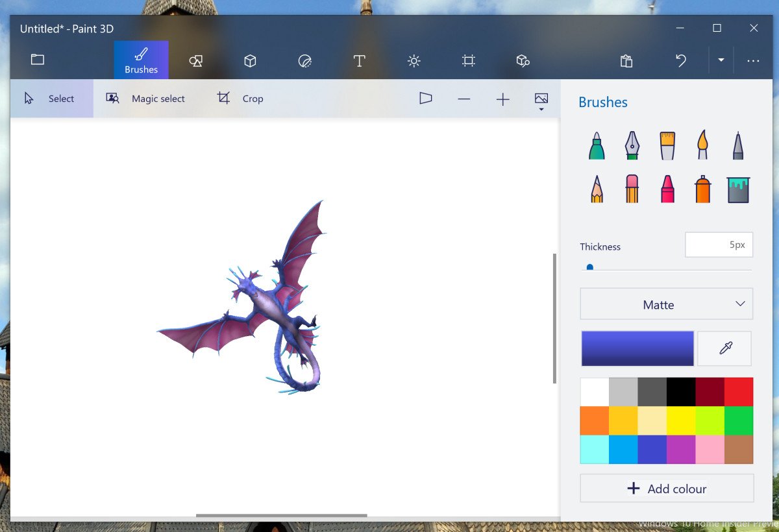The width and height of the screenshot is (779, 532).
Task: Select the Fill bucket tool
Action: (738, 189)
